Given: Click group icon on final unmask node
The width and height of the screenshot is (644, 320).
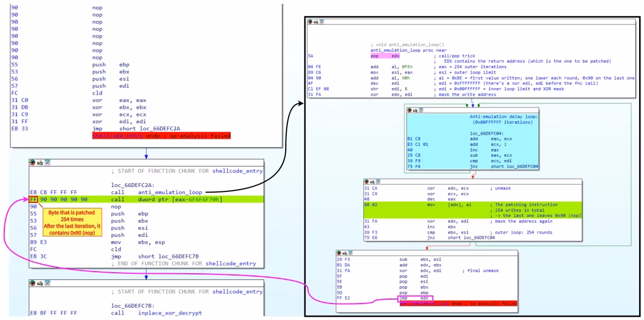Looking at the screenshot, I should tap(351, 253).
